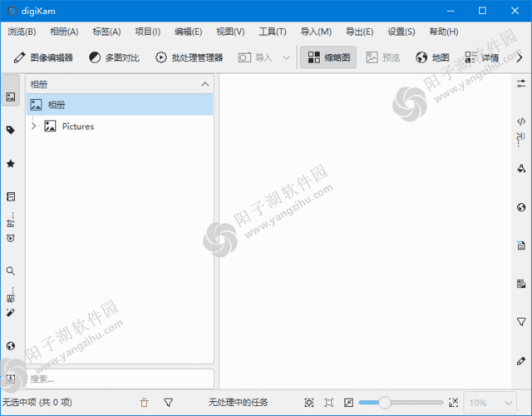Open the Edit (编辑) menu
Viewport: 532px width, 416px height.
[189, 32]
